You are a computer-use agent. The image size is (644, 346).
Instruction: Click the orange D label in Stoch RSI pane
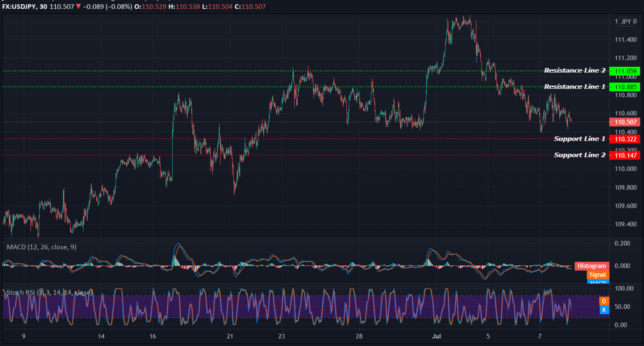pyautogui.click(x=604, y=301)
